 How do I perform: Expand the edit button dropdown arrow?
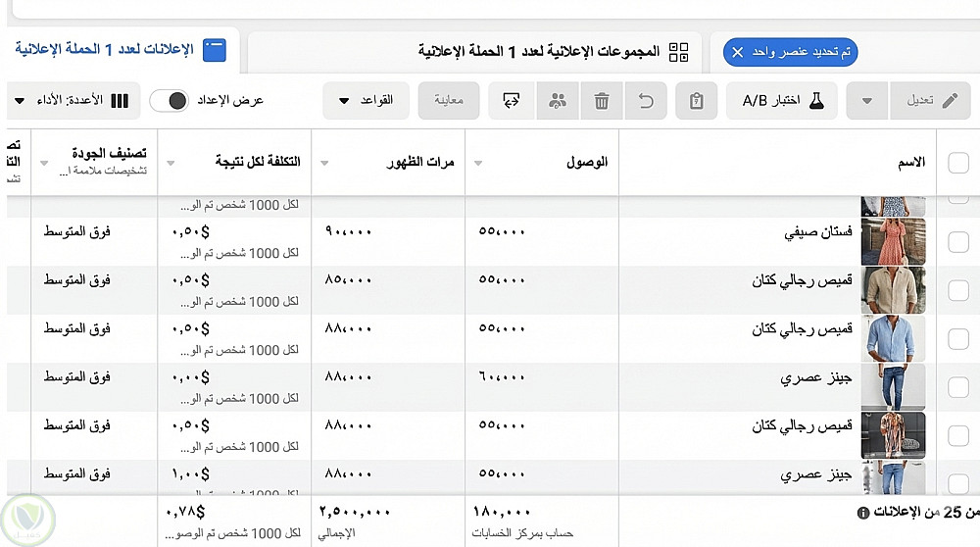point(867,101)
